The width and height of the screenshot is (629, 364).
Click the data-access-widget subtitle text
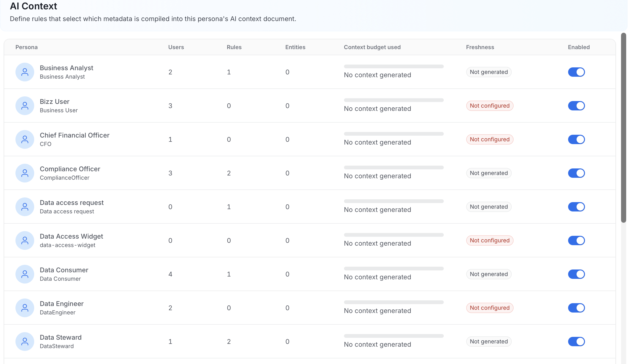pos(68,245)
